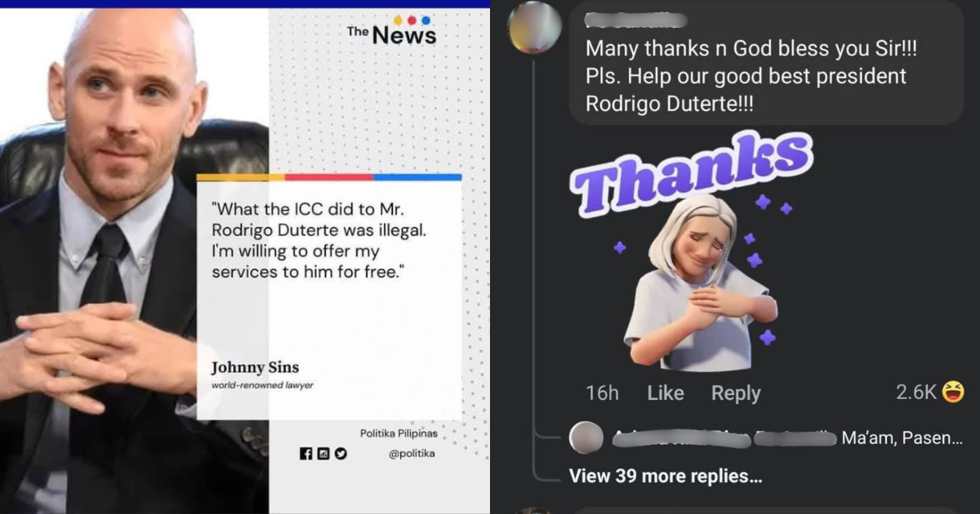This screenshot has height=514, width=980.
Task: Click the Twitter bird icon near @politika
Action: (x=341, y=454)
